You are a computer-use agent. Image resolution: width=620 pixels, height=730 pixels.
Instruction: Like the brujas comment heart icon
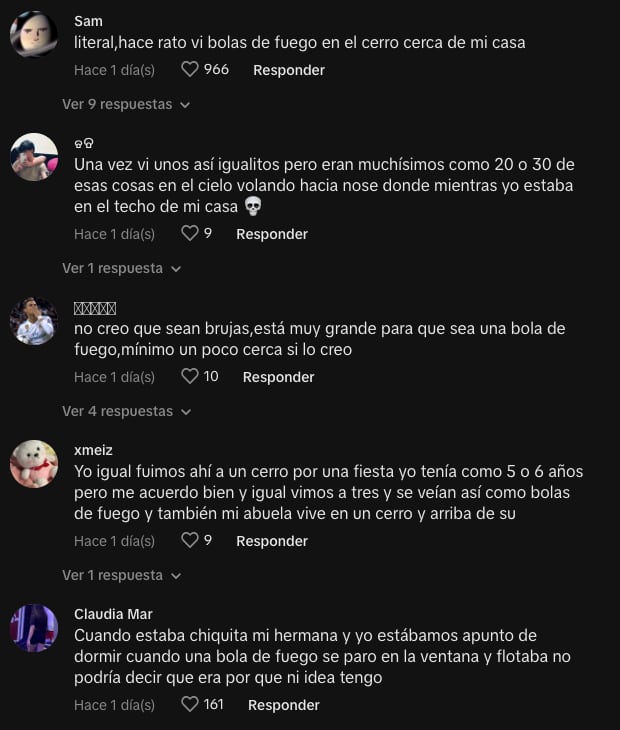click(x=189, y=376)
